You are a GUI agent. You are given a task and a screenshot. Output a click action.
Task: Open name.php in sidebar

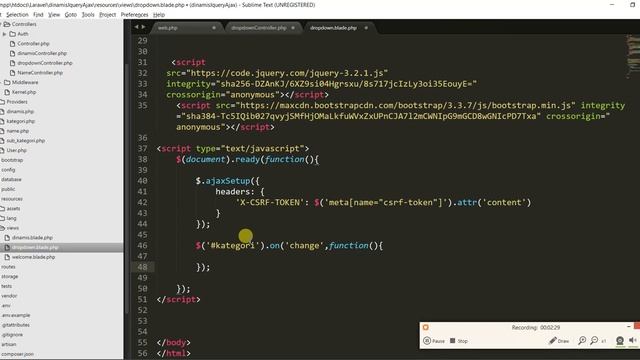pos(18,131)
